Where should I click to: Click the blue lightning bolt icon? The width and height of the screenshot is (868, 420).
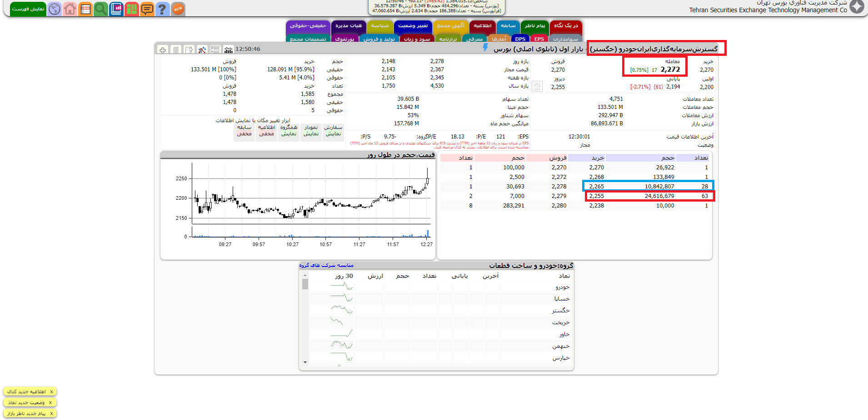(486, 47)
